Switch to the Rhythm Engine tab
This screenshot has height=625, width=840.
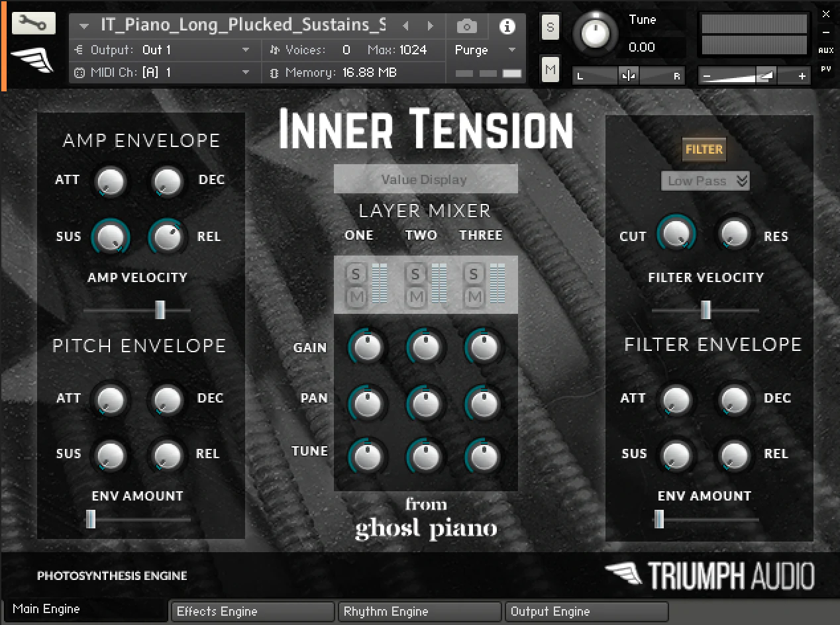pyautogui.click(x=419, y=612)
